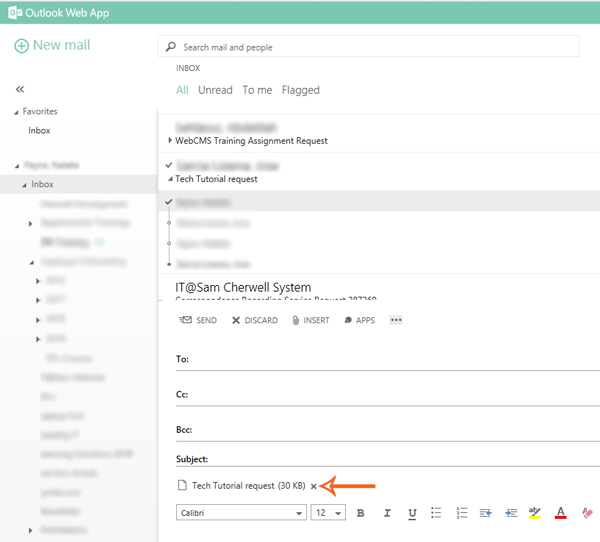Open the more actions ellipsis menu
600x542 pixels.
pos(396,320)
